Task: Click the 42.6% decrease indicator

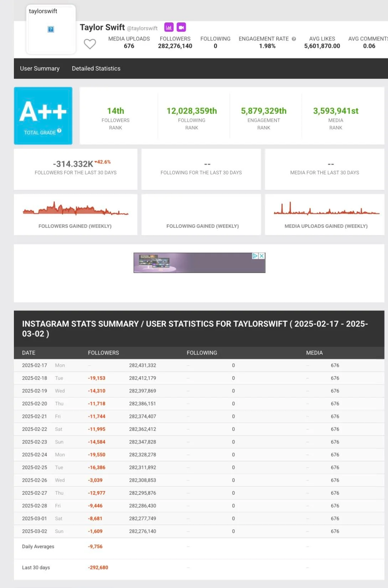Action: click(x=103, y=162)
